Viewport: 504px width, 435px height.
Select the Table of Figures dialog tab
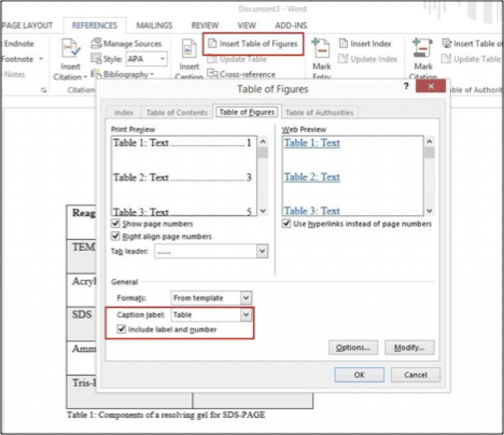(247, 112)
